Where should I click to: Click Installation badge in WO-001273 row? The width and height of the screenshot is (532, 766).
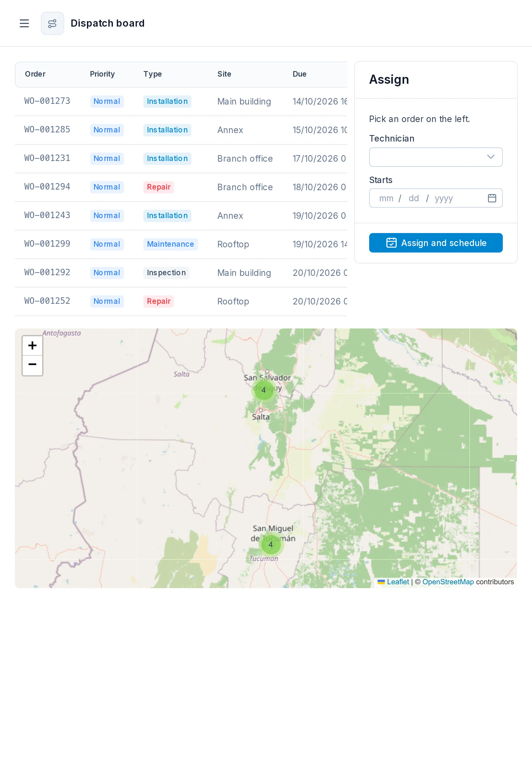click(167, 101)
